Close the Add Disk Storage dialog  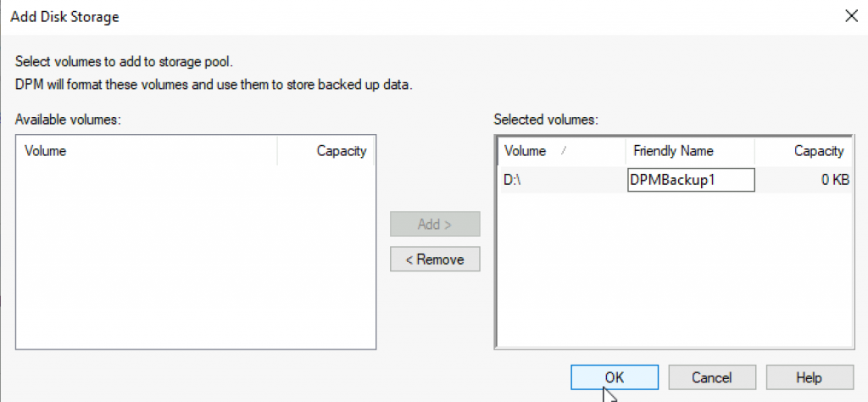(851, 16)
